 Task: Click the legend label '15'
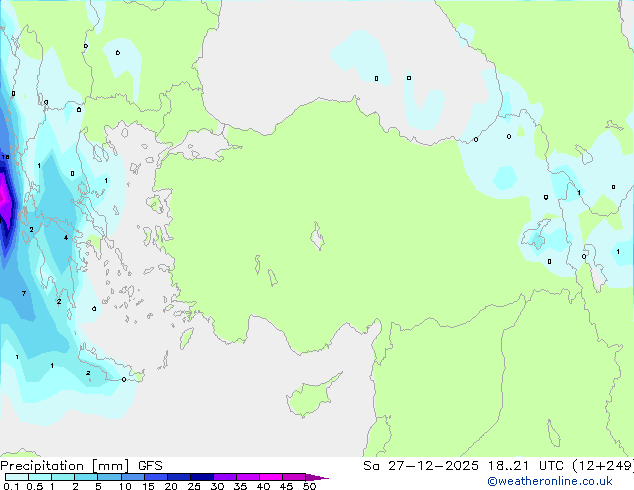[148, 486]
